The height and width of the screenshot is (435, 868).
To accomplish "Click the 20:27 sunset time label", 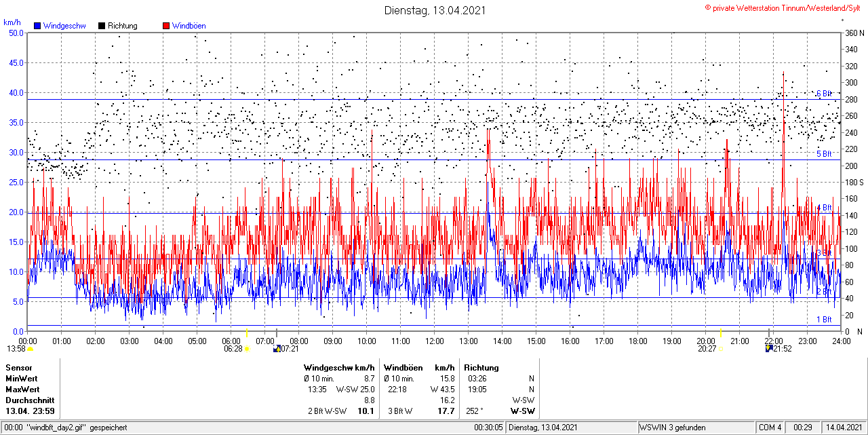I will (x=707, y=349).
